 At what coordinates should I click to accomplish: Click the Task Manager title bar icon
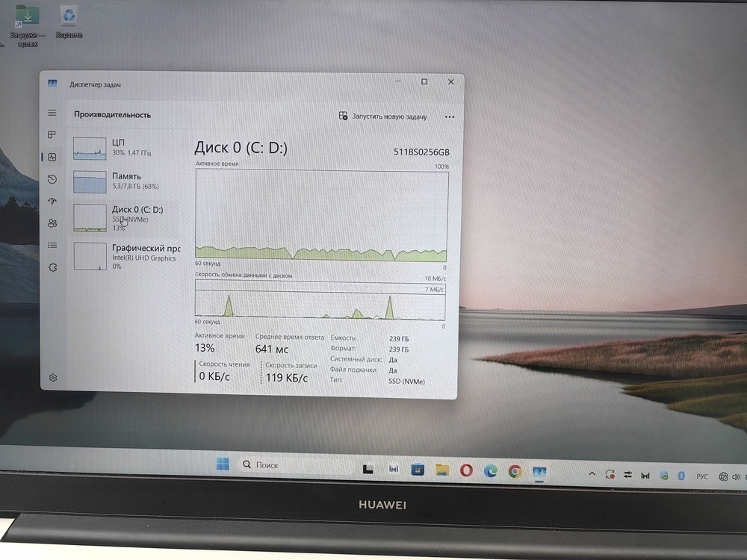pos(52,84)
